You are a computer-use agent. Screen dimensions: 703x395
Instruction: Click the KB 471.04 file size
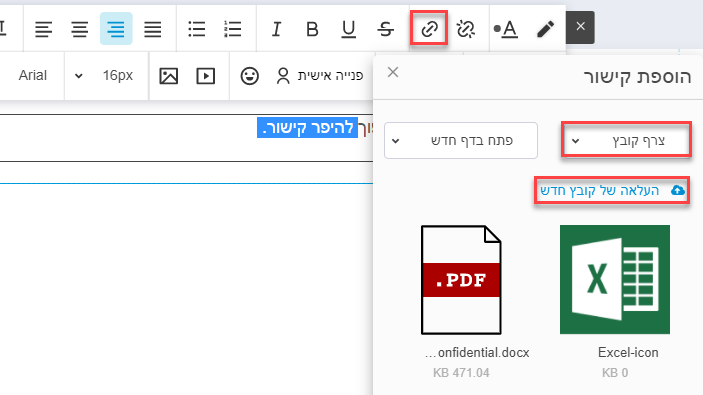pyautogui.click(x=461, y=373)
